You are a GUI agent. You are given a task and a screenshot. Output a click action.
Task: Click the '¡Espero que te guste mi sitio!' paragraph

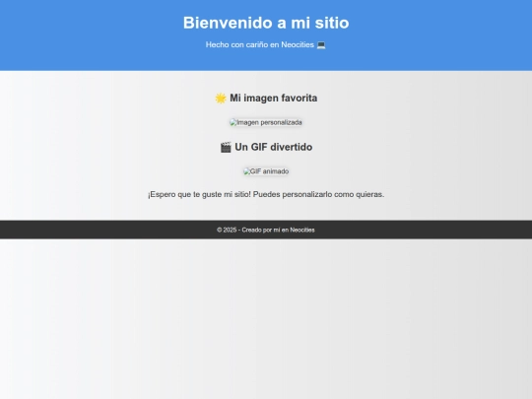coord(266,194)
